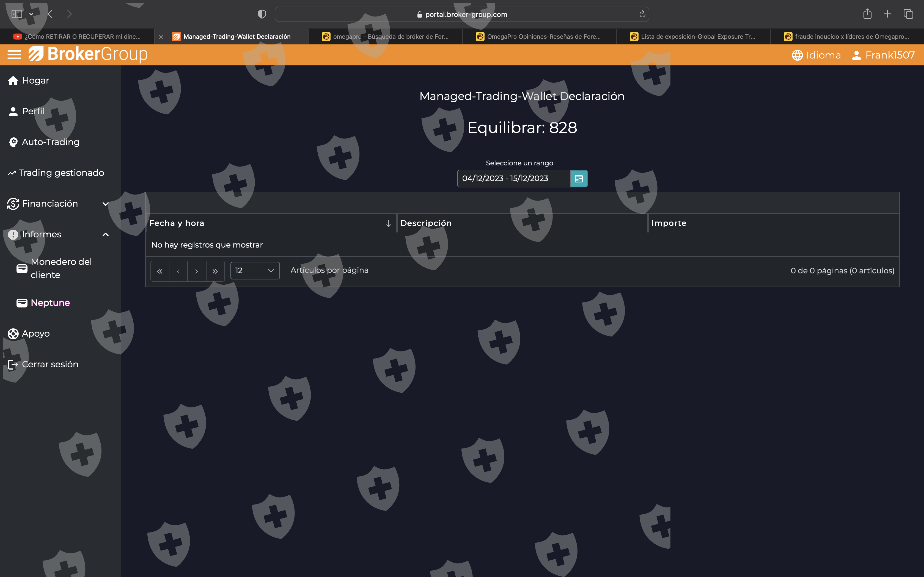This screenshot has width=924, height=577.
Task: Sort by Fecha y hora column arrow
Action: point(388,224)
